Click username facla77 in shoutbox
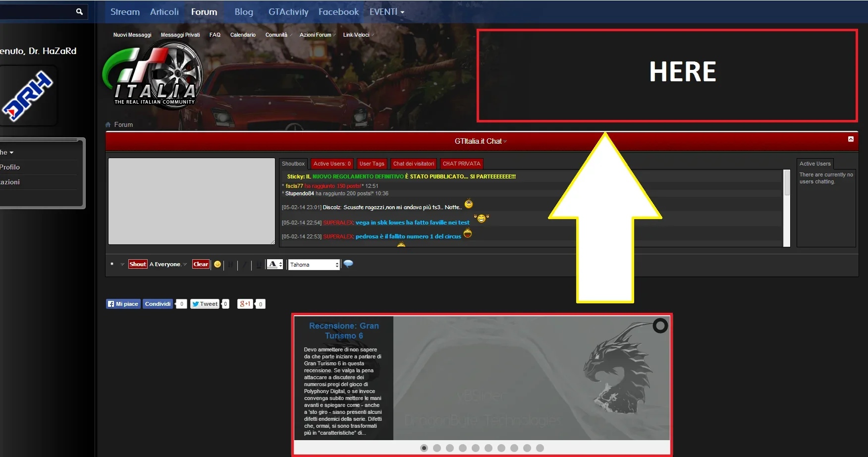 point(294,186)
